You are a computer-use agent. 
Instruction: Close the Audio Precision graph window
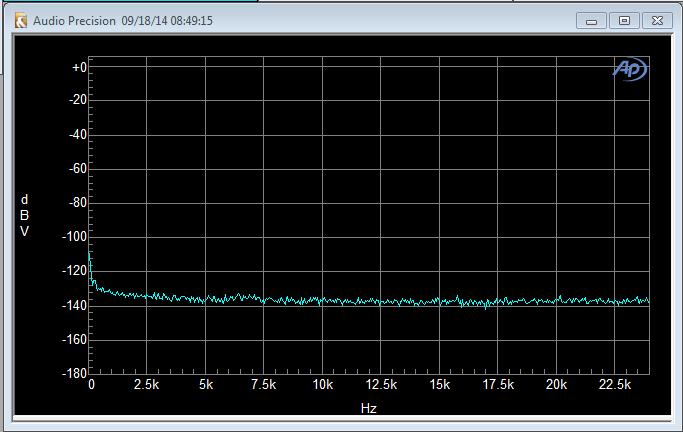[657, 21]
